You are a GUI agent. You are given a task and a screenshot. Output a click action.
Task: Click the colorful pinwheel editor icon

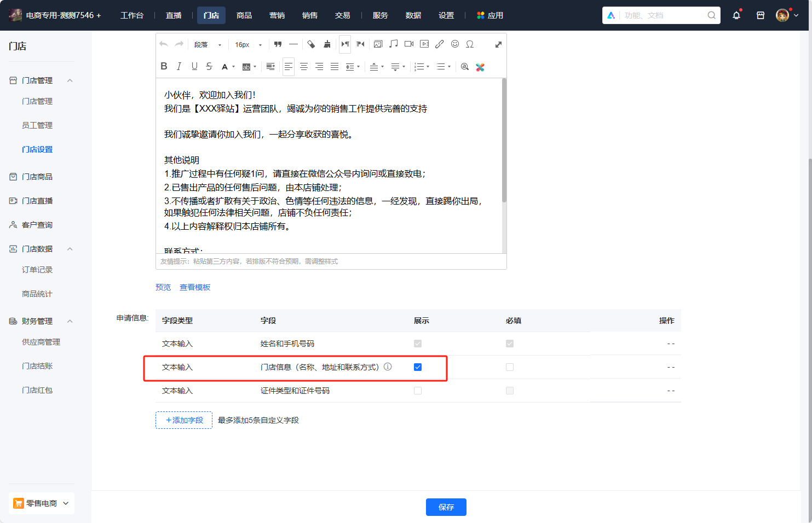click(x=480, y=67)
